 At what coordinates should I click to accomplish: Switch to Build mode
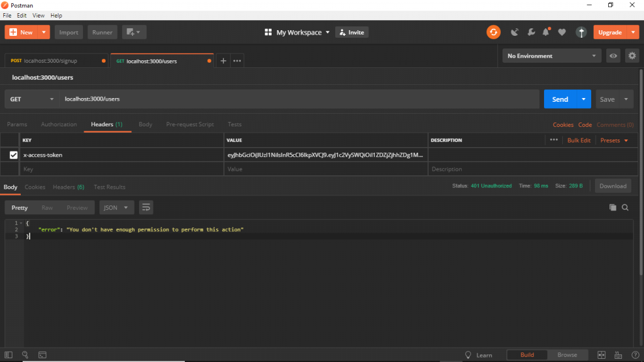click(527, 354)
